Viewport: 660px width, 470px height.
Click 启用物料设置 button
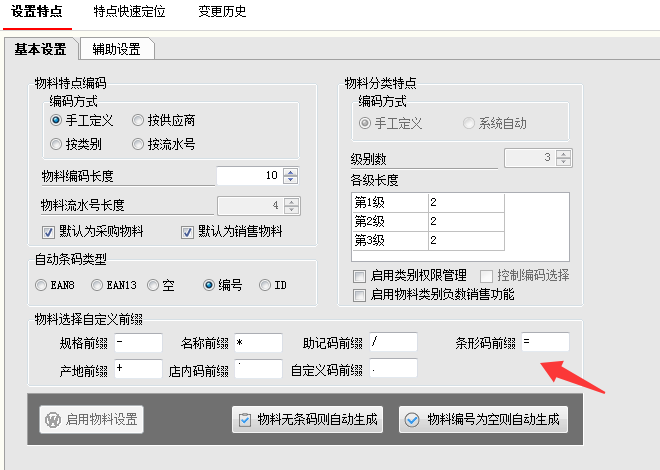pyautogui.click(x=91, y=420)
